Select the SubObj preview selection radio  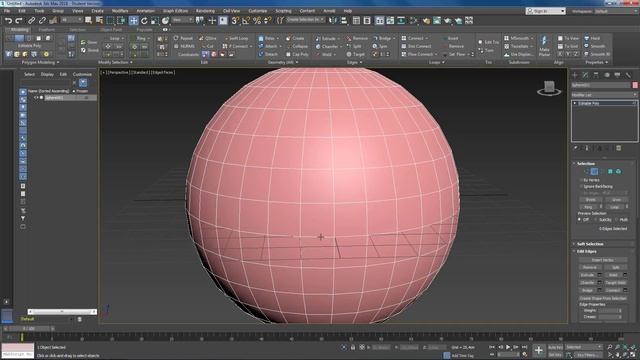pyautogui.click(x=596, y=220)
